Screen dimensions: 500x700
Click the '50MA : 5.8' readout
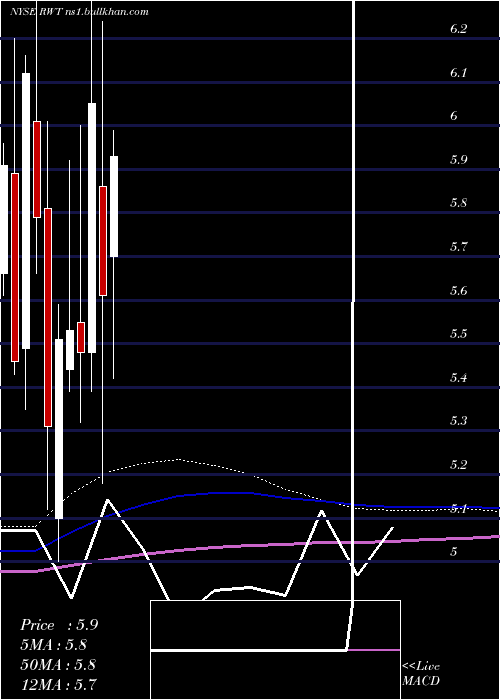click(x=58, y=664)
